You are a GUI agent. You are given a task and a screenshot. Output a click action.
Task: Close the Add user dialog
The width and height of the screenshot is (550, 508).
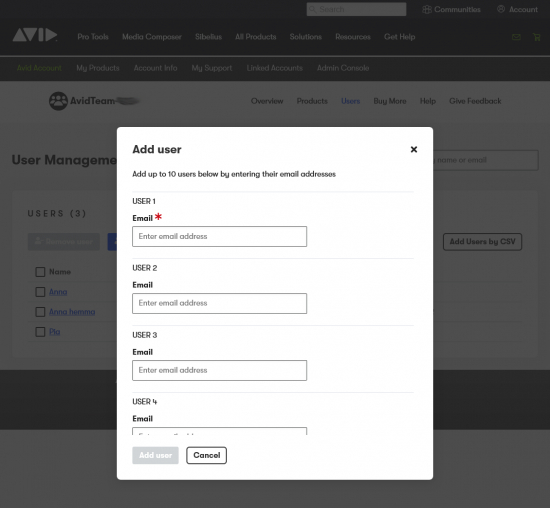pyautogui.click(x=414, y=149)
